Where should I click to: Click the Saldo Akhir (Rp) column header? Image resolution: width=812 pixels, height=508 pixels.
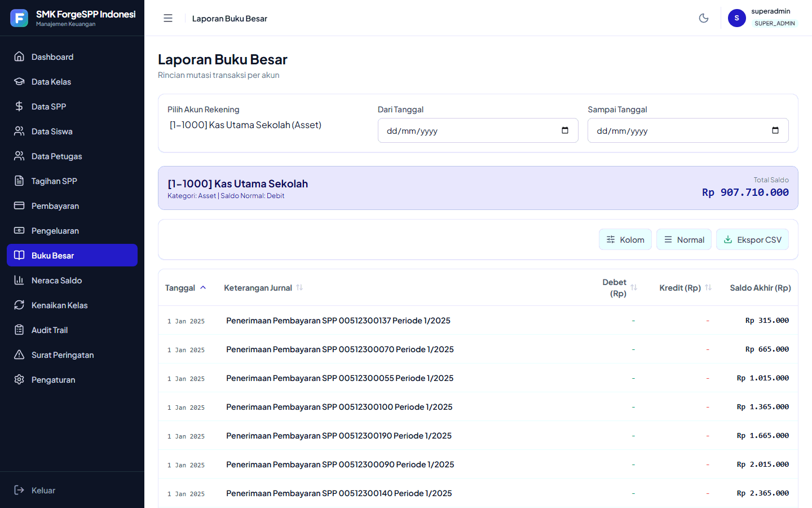click(x=760, y=287)
